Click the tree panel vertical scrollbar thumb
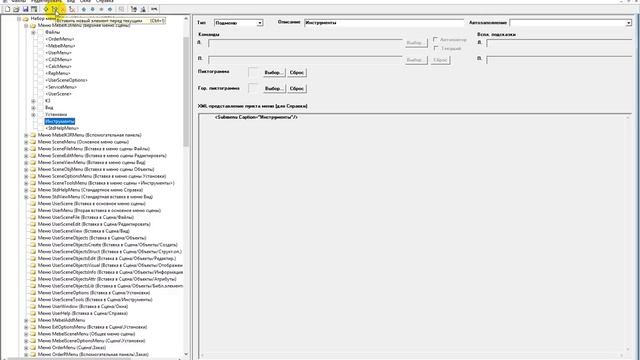 186,92
